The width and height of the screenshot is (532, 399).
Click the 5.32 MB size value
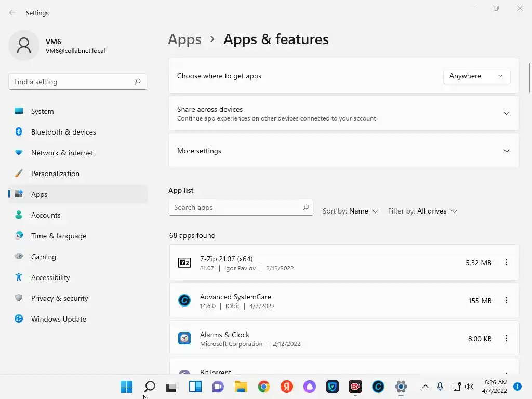click(x=478, y=263)
